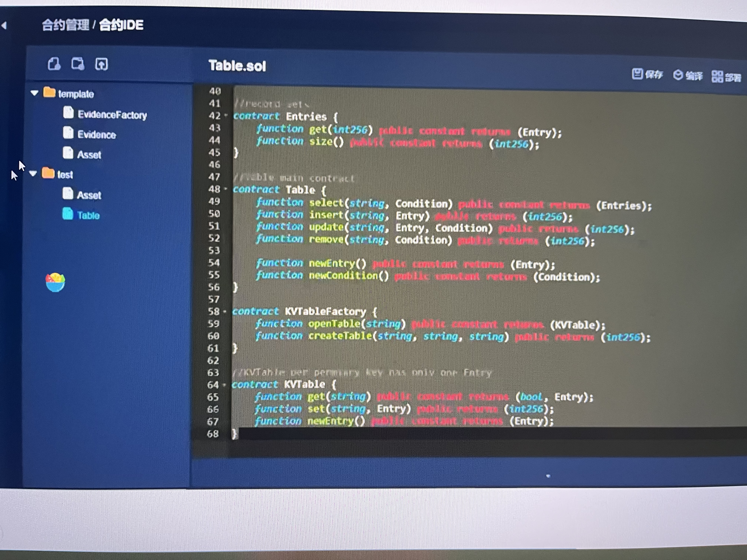This screenshot has width=747, height=560.
Task: Collapse the test folder
Action: pos(33,174)
